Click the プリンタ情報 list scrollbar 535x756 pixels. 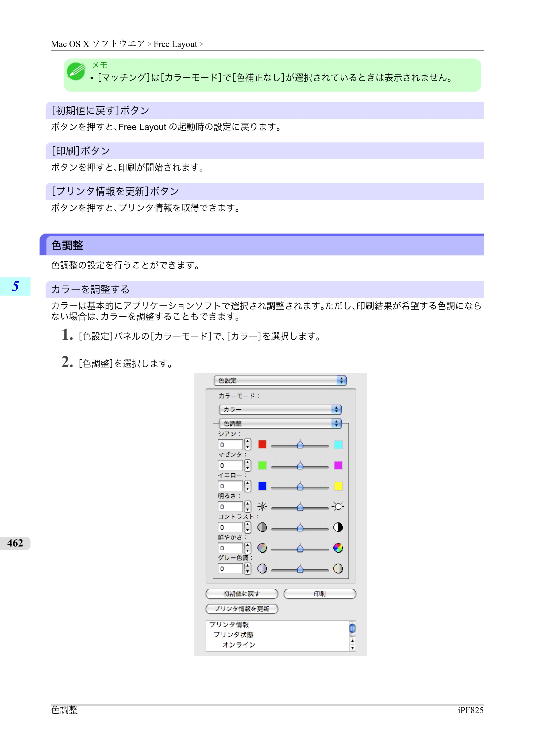[x=352, y=636]
